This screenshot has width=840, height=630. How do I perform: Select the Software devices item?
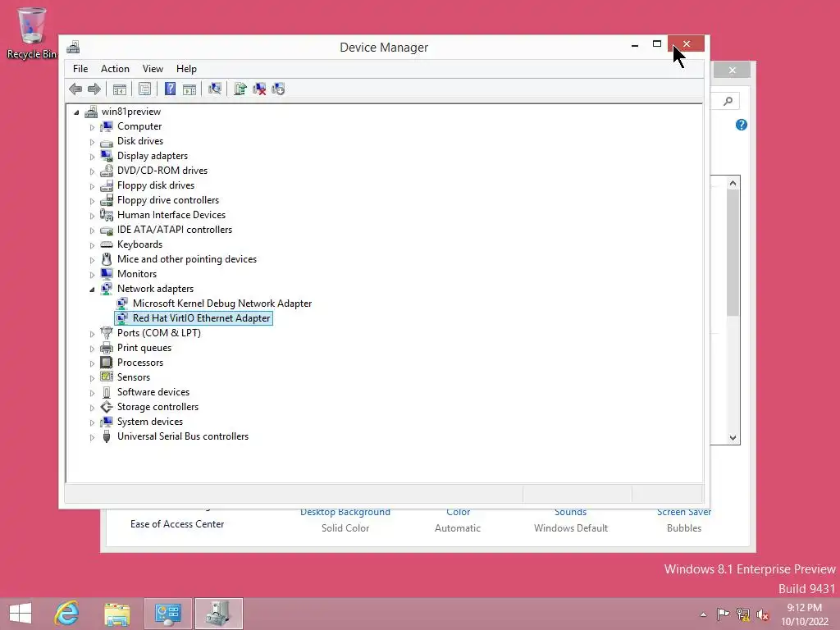(153, 392)
